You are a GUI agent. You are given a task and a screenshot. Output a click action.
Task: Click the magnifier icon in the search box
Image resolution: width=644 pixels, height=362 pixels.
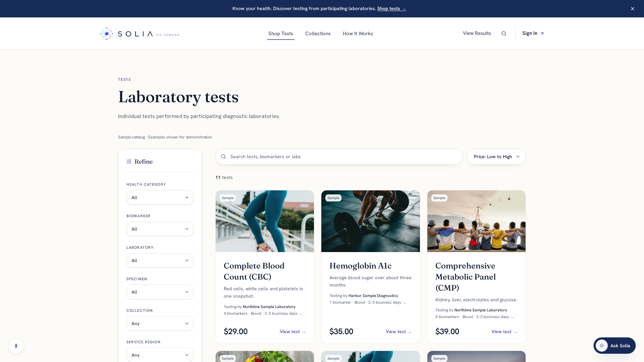(x=223, y=157)
